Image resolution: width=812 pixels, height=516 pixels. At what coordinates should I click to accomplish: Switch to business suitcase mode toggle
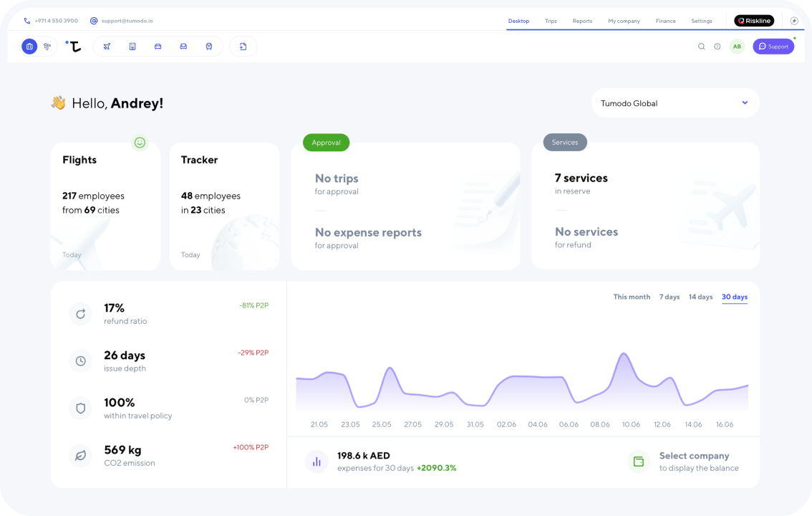click(x=29, y=47)
